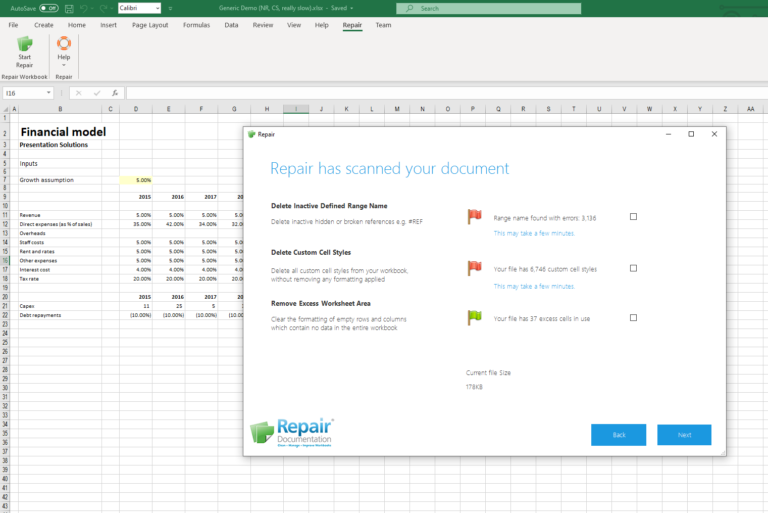Go back using the Back button
This screenshot has width=768, height=513.
click(x=618, y=435)
